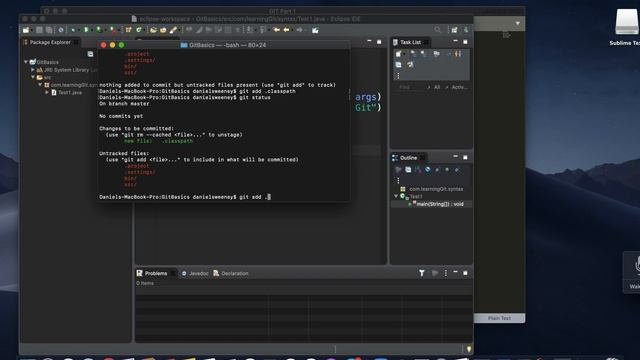The height and width of the screenshot is (360, 640).
Task: Open the Problems view menu dots
Action: pyautogui.click(x=445, y=273)
